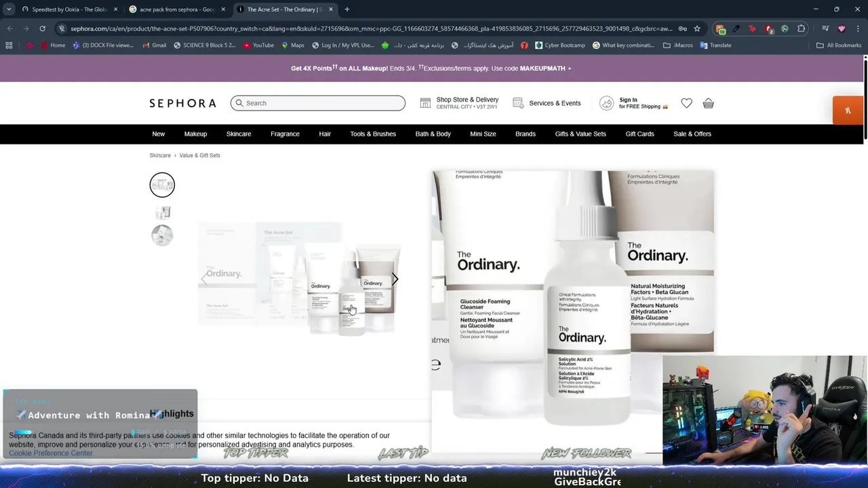Open the Mini Size menu
This screenshot has width=868, height=488.
pyautogui.click(x=483, y=134)
